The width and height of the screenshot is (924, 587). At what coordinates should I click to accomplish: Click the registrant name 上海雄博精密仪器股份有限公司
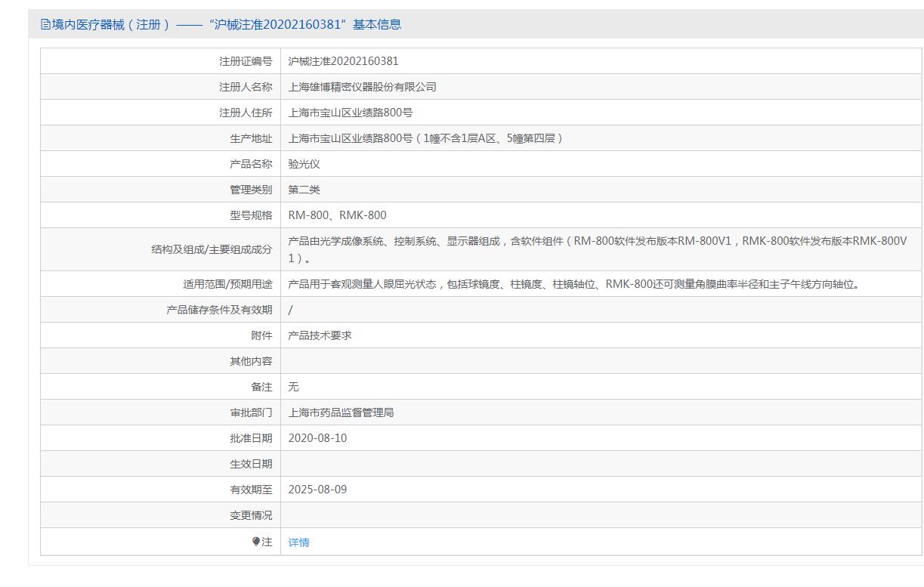[362, 87]
